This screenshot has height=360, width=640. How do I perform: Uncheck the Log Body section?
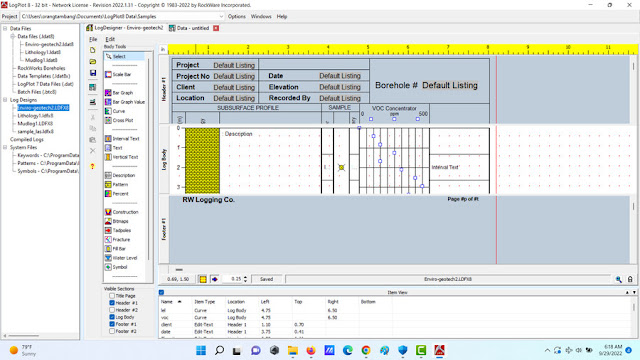[x=112, y=317]
